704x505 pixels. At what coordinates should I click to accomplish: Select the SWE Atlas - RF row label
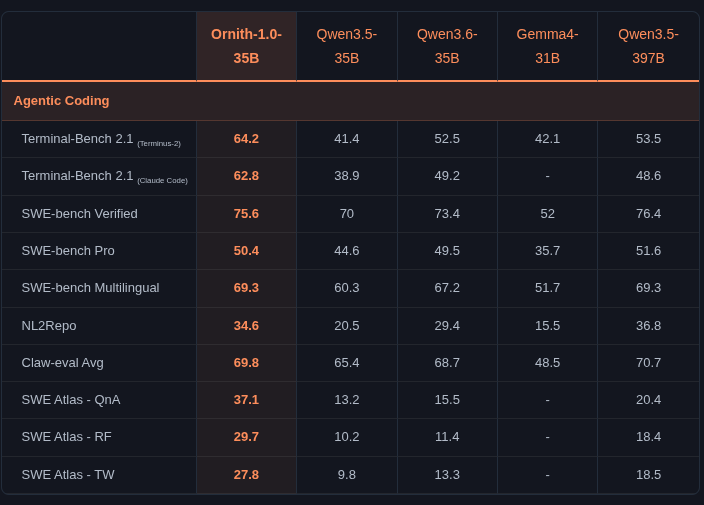(66, 437)
